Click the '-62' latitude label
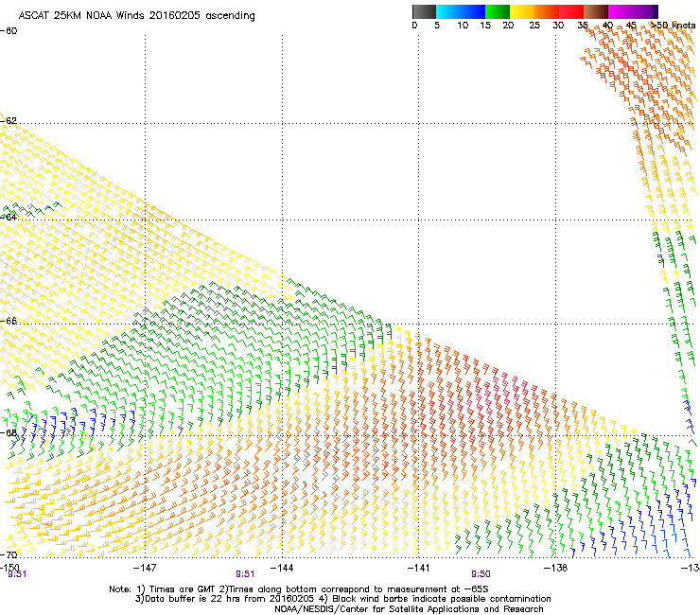 (9, 120)
